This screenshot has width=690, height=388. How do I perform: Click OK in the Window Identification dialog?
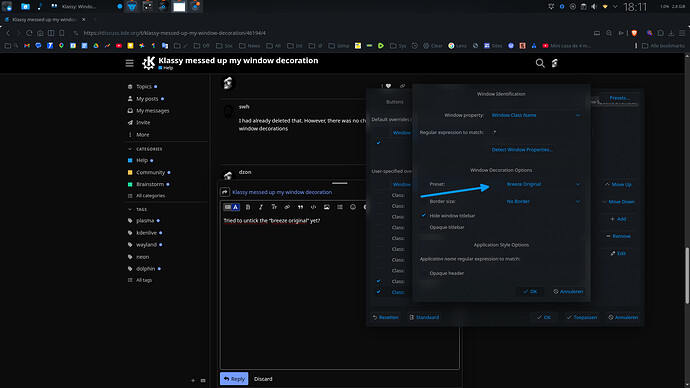(530, 292)
